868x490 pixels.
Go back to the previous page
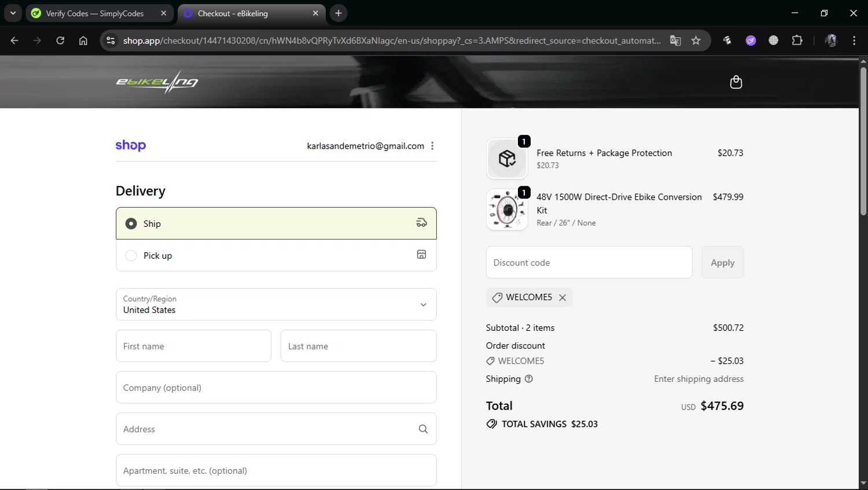pos(14,40)
